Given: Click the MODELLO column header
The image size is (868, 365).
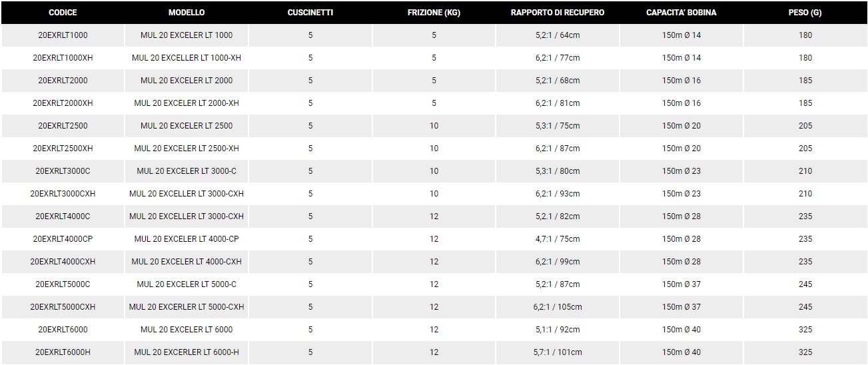Looking at the screenshot, I should click(187, 13).
